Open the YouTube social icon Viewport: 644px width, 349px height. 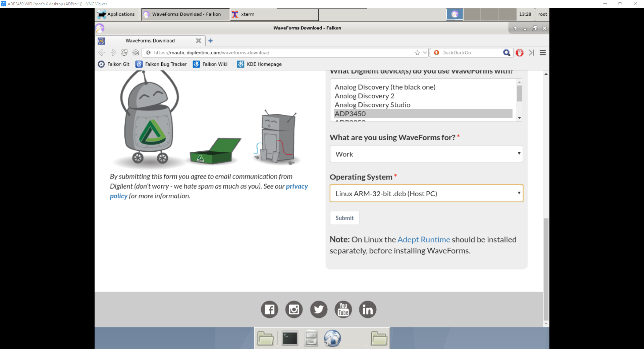click(343, 309)
